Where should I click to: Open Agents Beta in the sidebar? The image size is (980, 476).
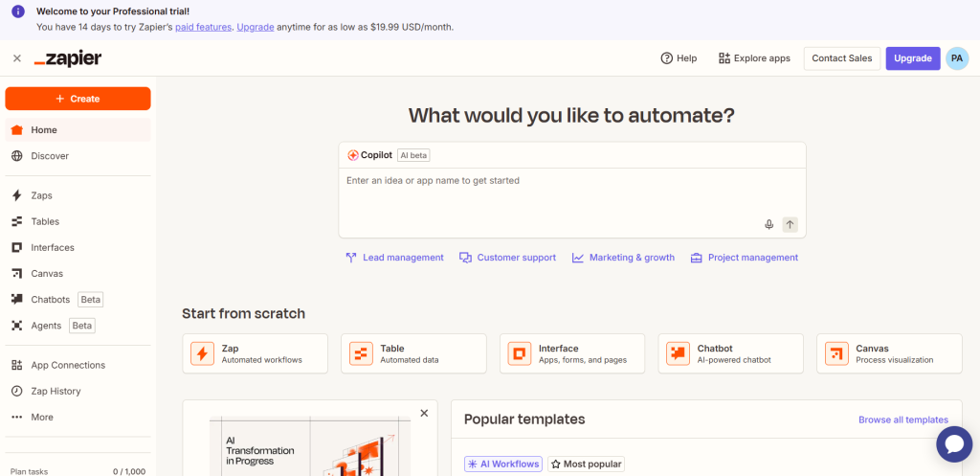[x=78, y=326]
